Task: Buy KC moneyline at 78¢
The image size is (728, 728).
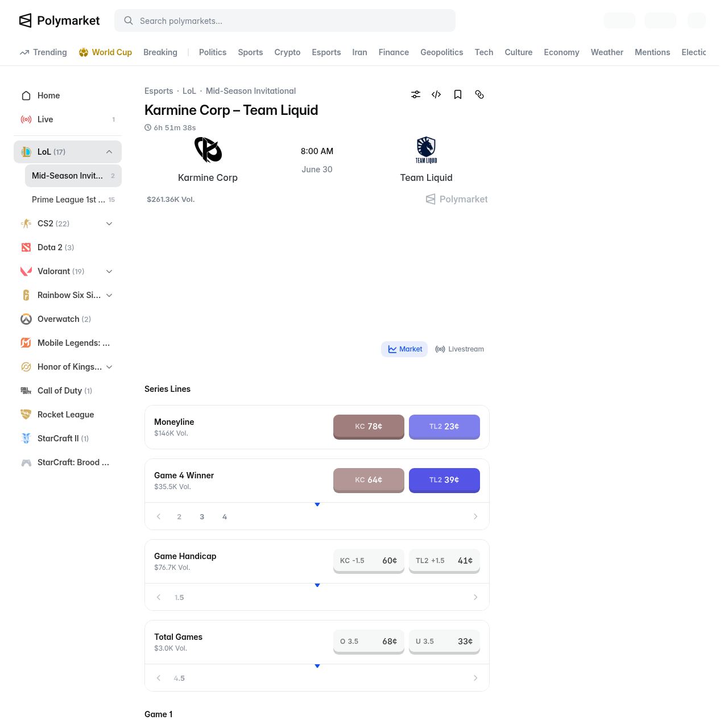Action: click(369, 427)
